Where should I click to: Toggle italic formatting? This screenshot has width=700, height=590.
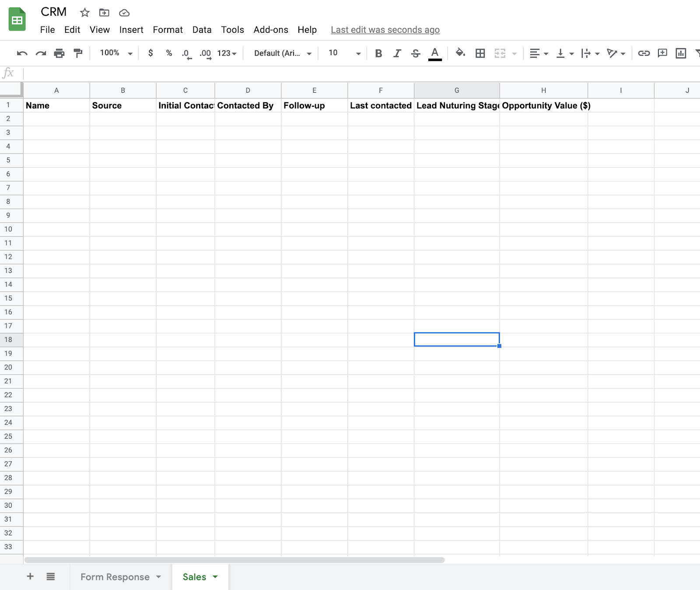point(397,53)
